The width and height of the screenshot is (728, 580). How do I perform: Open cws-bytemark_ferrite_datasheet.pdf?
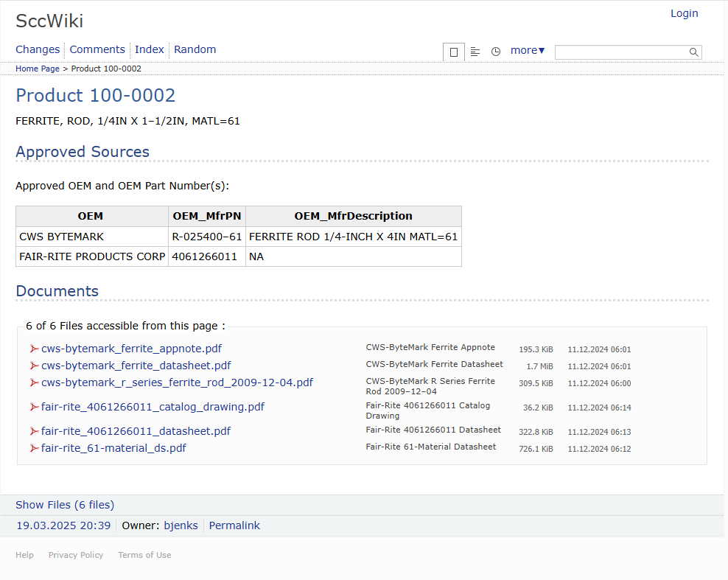[136, 366]
